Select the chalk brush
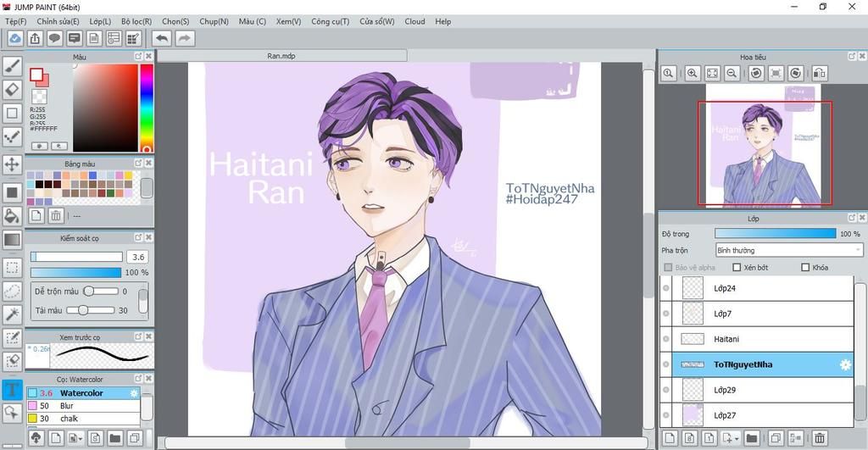Screen dimensions: 868x450 point(83,419)
